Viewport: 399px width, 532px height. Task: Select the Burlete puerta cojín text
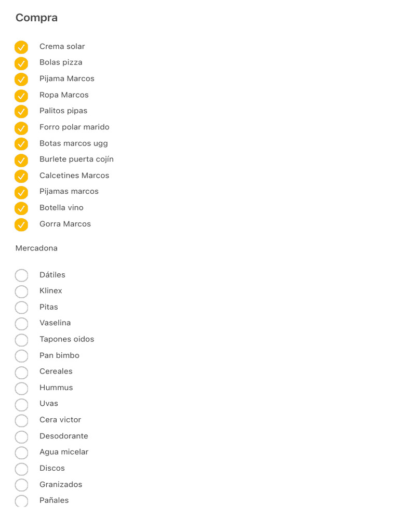(x=76, y=159)
